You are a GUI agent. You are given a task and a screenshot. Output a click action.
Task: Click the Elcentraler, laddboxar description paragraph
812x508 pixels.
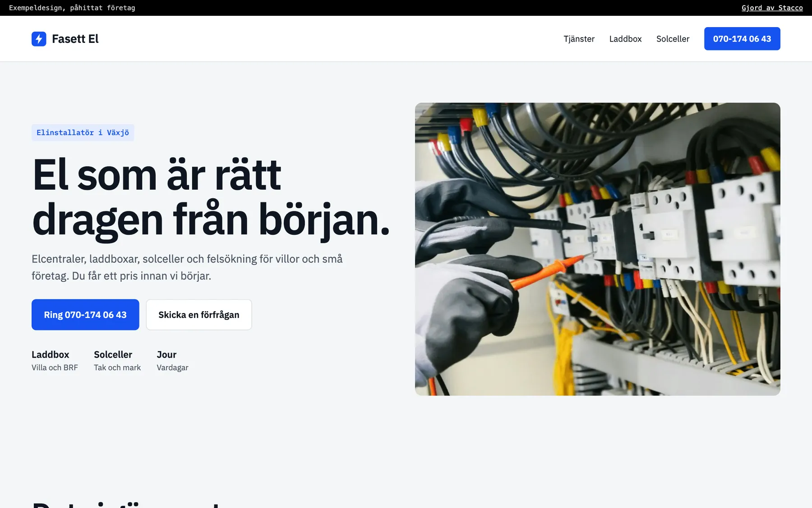coord(187,267)
